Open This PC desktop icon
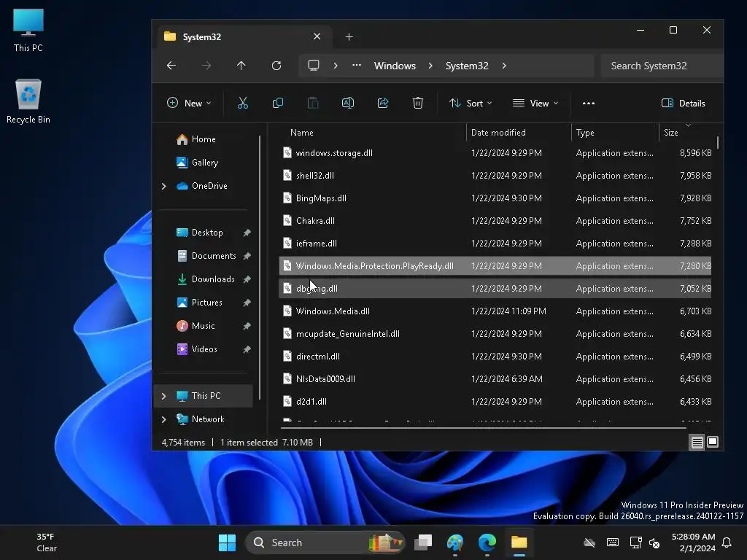 coord(28,30)
